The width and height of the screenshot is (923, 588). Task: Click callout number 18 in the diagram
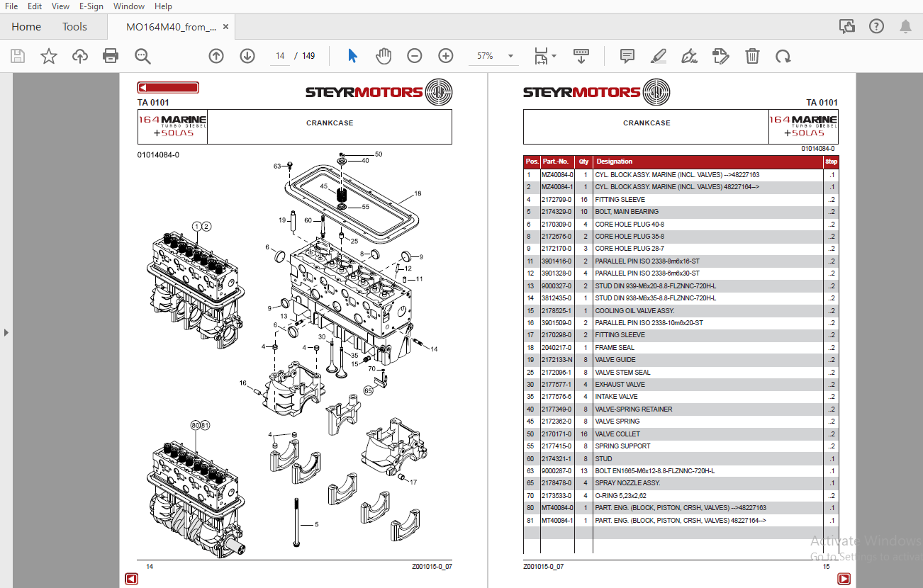pyautogui.click(x=418, y=193)
